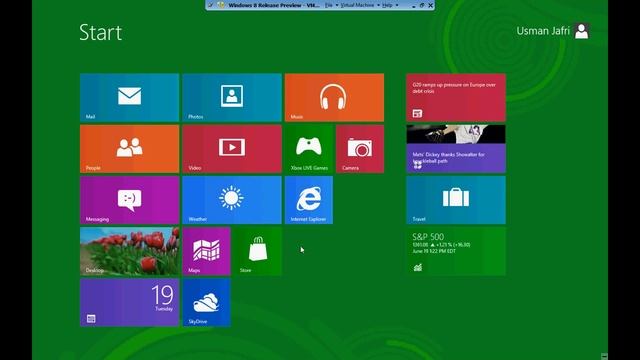The image size is (640, 360).
Task: Open the People tile
Action: [129, 149]
